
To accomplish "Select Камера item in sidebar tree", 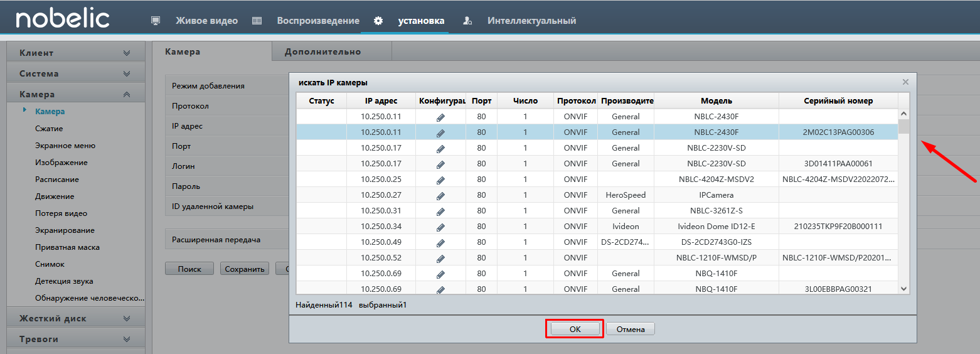I will [x=50, y=112].
